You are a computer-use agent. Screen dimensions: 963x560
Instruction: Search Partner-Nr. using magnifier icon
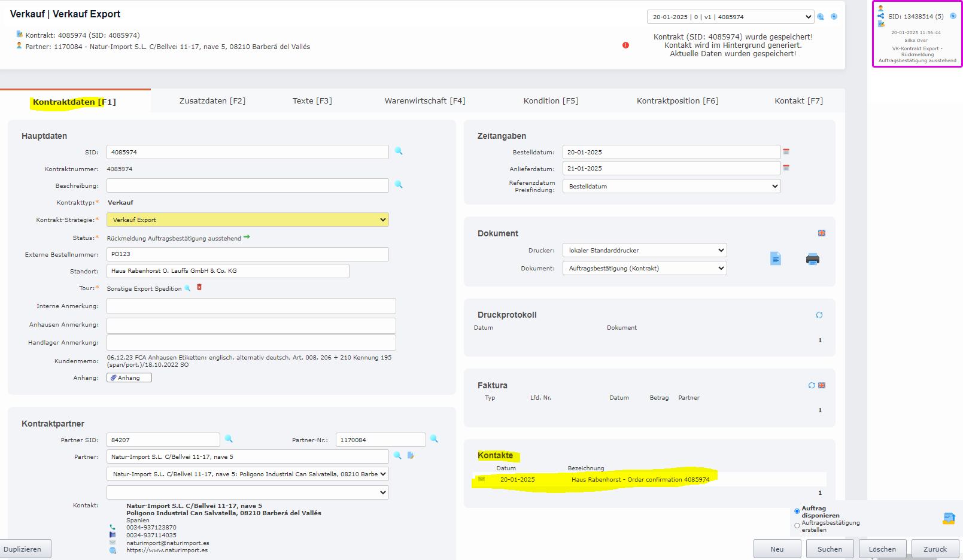coord(434,439)
